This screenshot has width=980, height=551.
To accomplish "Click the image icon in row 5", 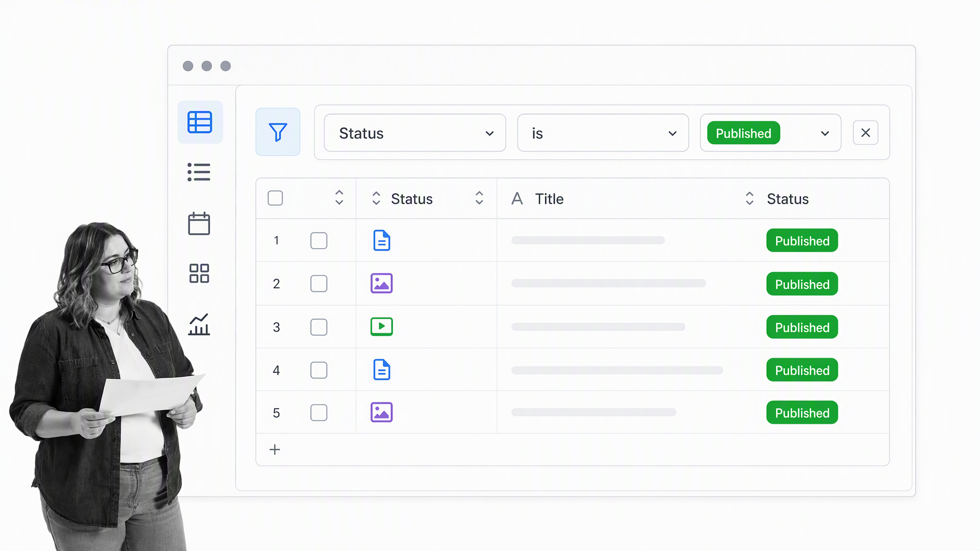I will [381, 412].
